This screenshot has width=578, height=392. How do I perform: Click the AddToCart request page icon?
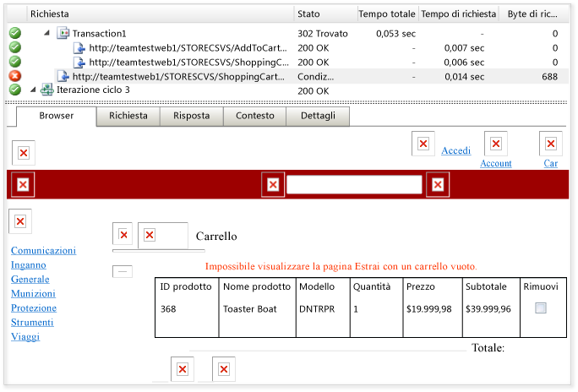tap(79, 48)
